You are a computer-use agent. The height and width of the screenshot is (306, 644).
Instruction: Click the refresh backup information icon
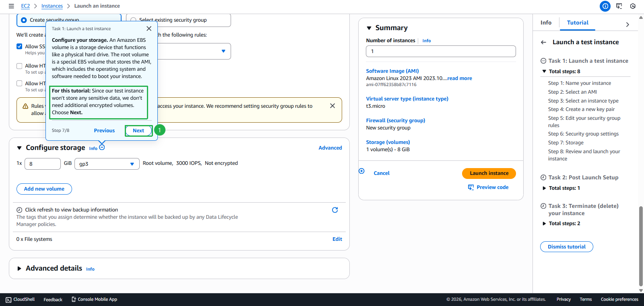tap(335, 210)
